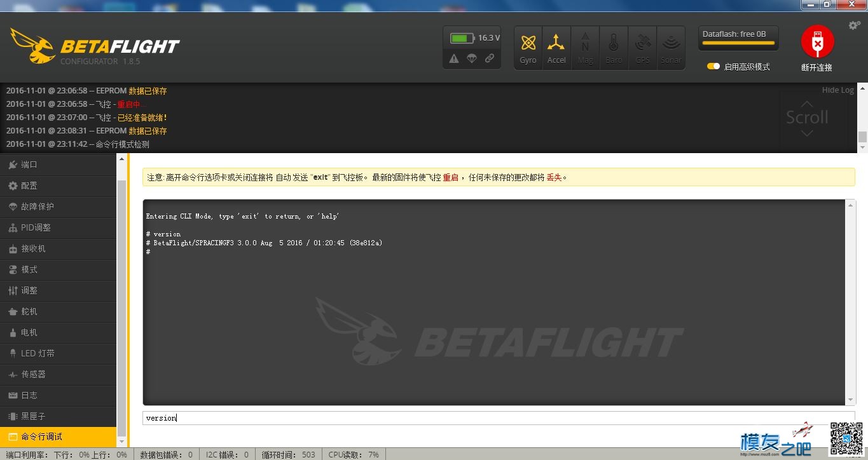Open the 接收机 receiver tab

(x=59, y=248)
